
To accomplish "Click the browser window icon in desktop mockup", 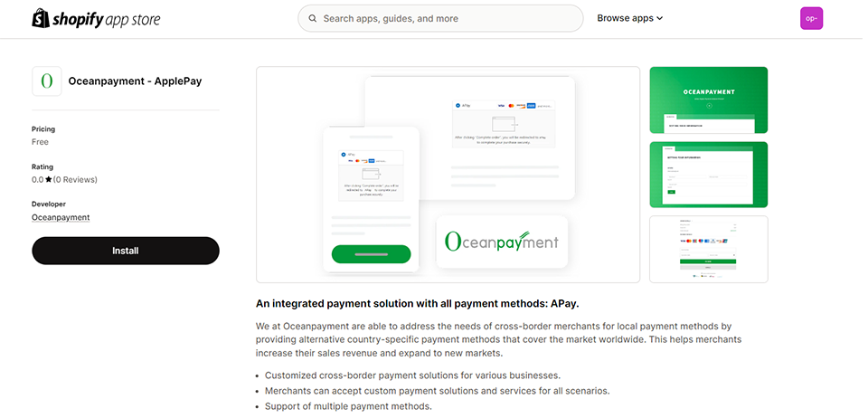I will tap(503, 125).
